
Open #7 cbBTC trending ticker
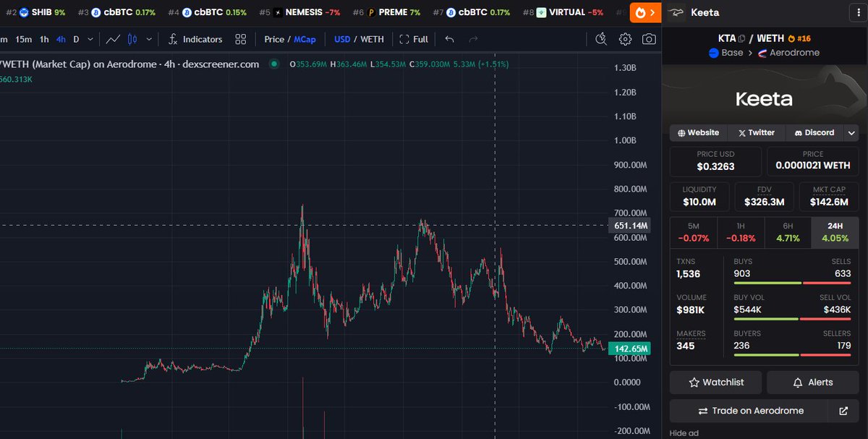[x=471, y=12]
